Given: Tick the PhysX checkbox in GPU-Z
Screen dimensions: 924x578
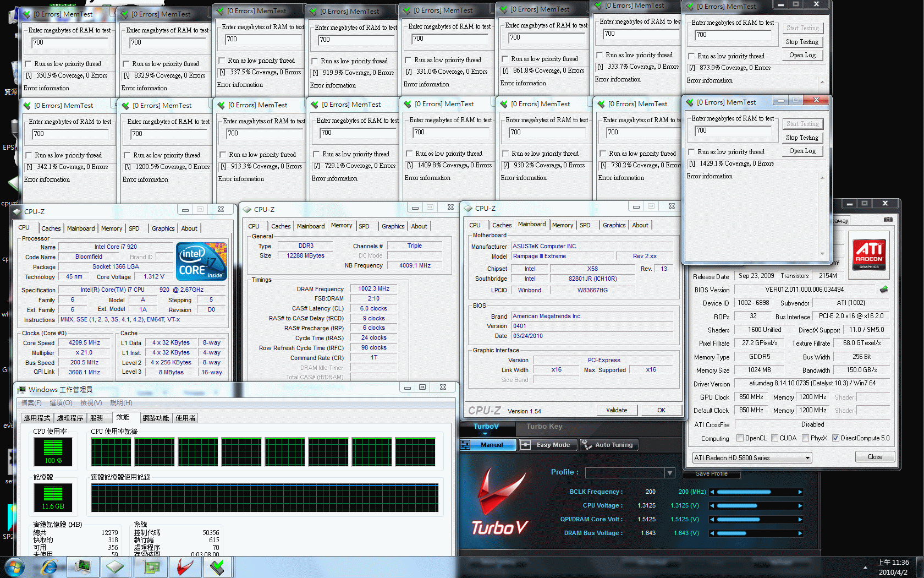Looking at the screenshot, I should coord(805,438).
